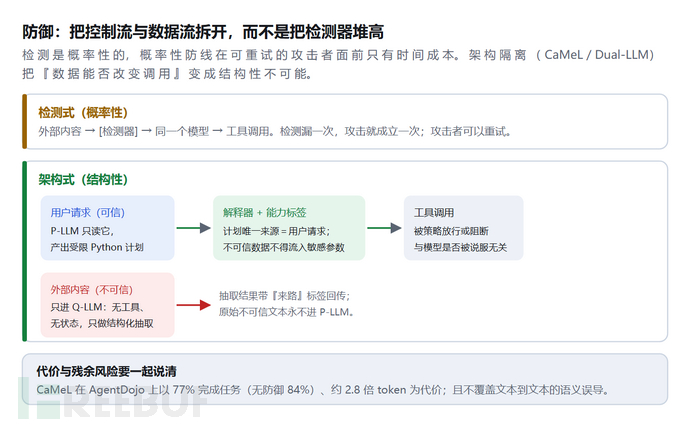Click the 检测式（概率性）heading
This screenshot has width=690, height=426.
click(x=83, y=113)
